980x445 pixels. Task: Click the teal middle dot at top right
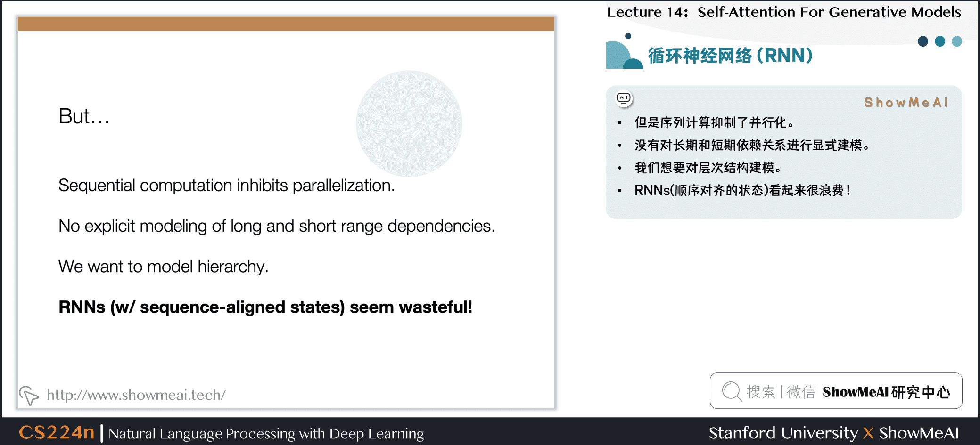(940, 41)
